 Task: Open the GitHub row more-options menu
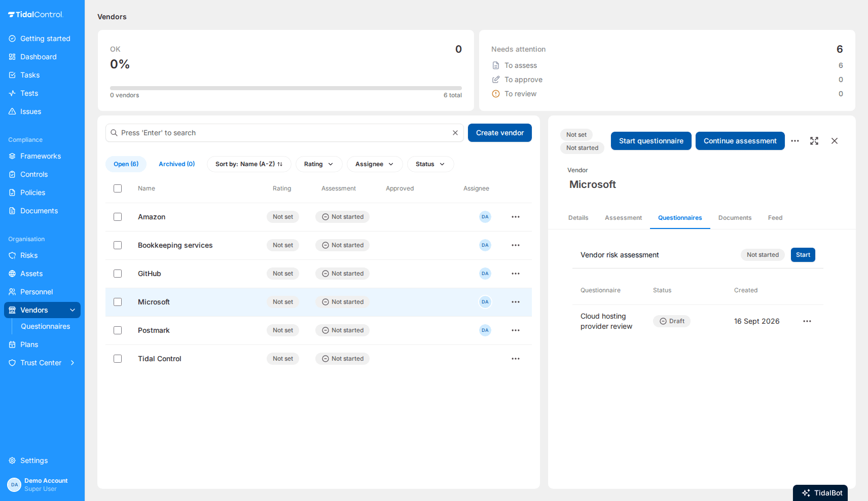tap(516, 274)
